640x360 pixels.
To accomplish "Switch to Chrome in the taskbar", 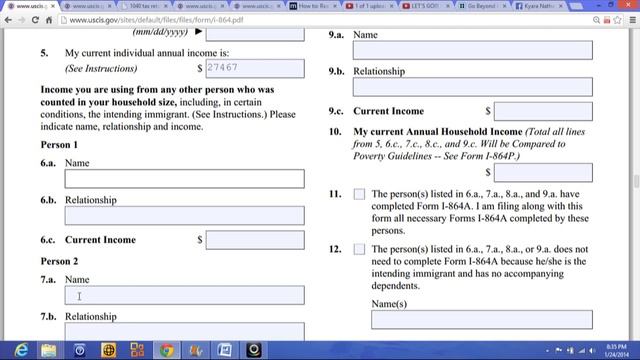I will (x=167, y=350).
